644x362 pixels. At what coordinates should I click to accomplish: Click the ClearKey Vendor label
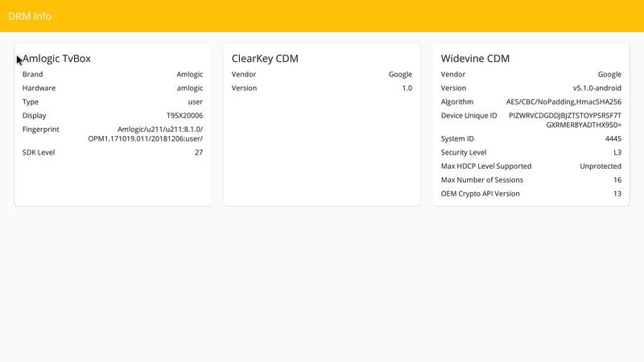(244, 74)
